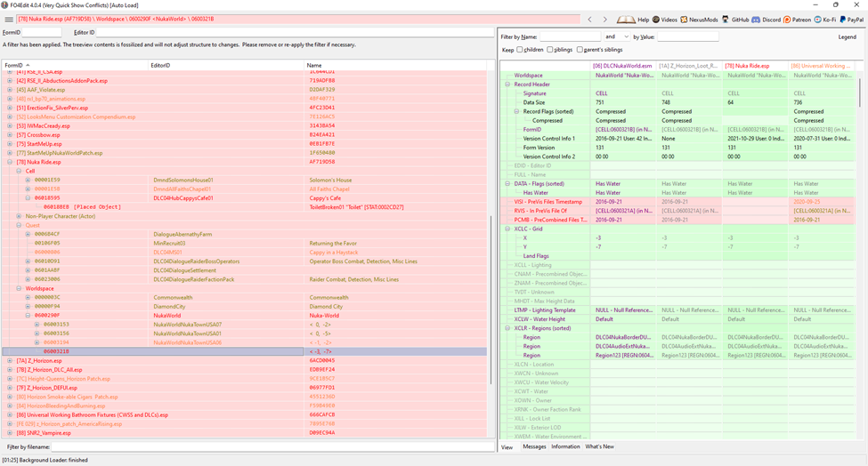Go forward with the right arrow

point(604,20)
